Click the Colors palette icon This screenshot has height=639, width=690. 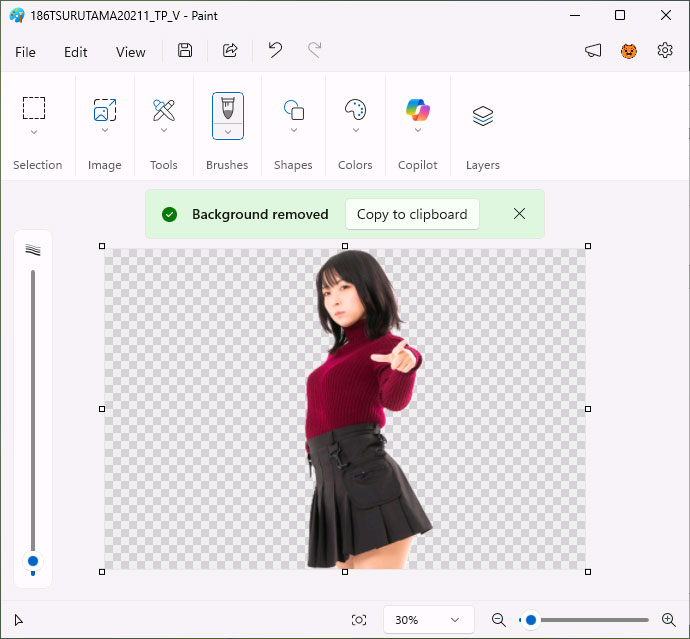[x=356, y=110]
